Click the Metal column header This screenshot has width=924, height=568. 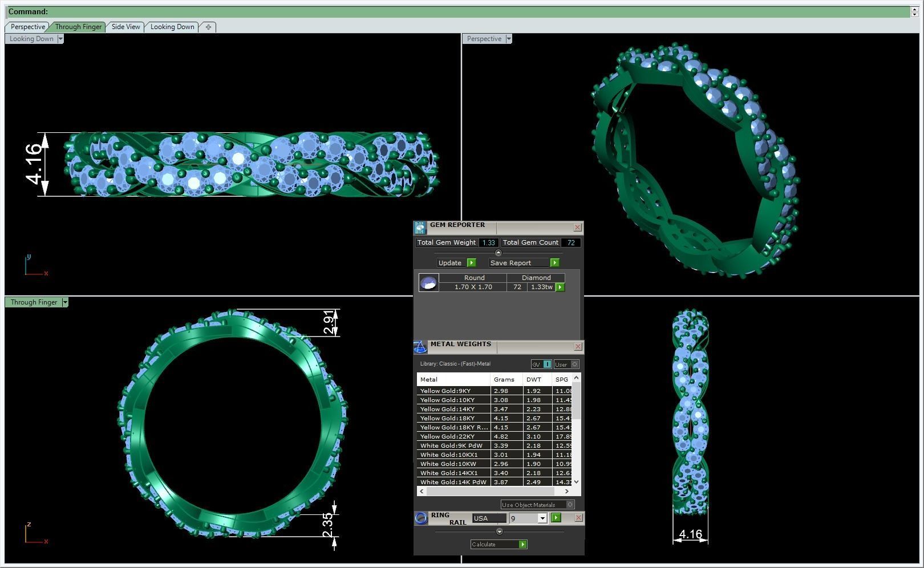453,379
